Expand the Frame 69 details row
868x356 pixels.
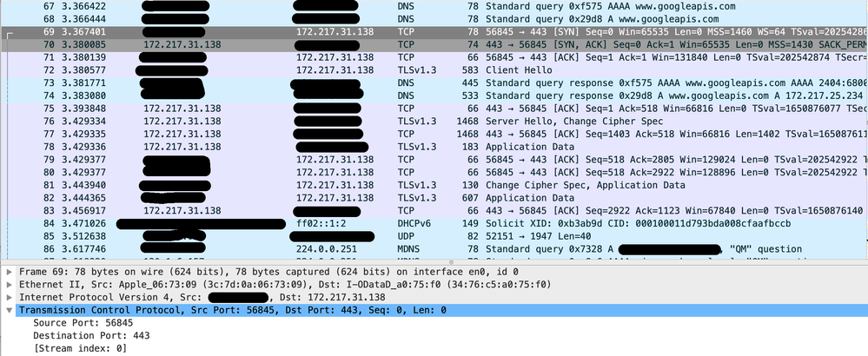9,272
